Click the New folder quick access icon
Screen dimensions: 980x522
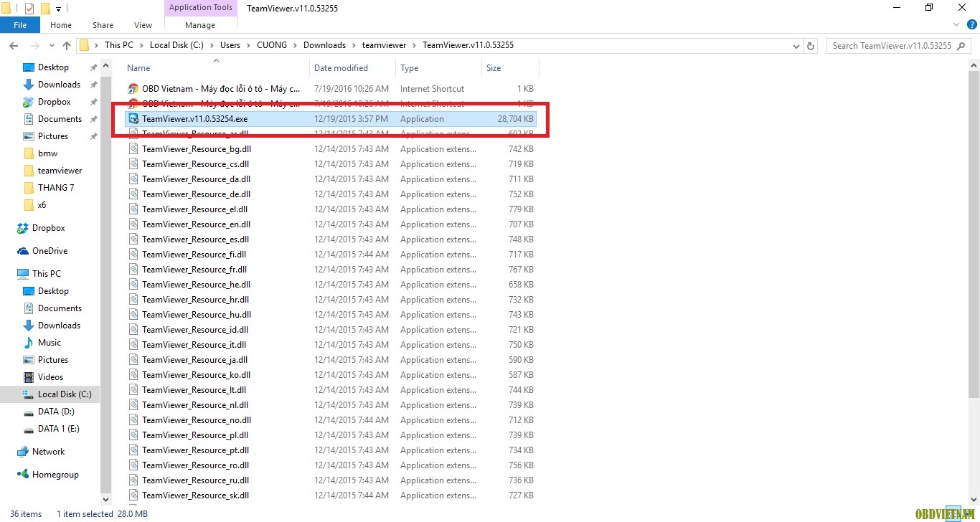(x=45, y=9)
